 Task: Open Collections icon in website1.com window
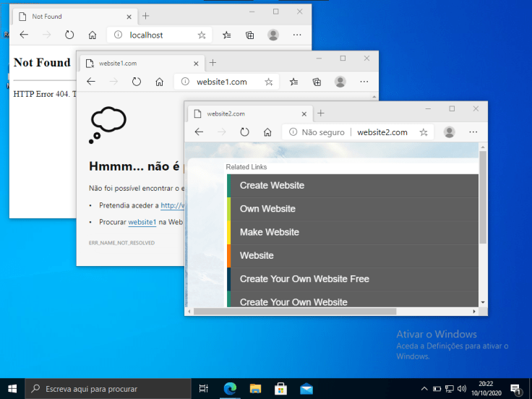tap(317, 82)
